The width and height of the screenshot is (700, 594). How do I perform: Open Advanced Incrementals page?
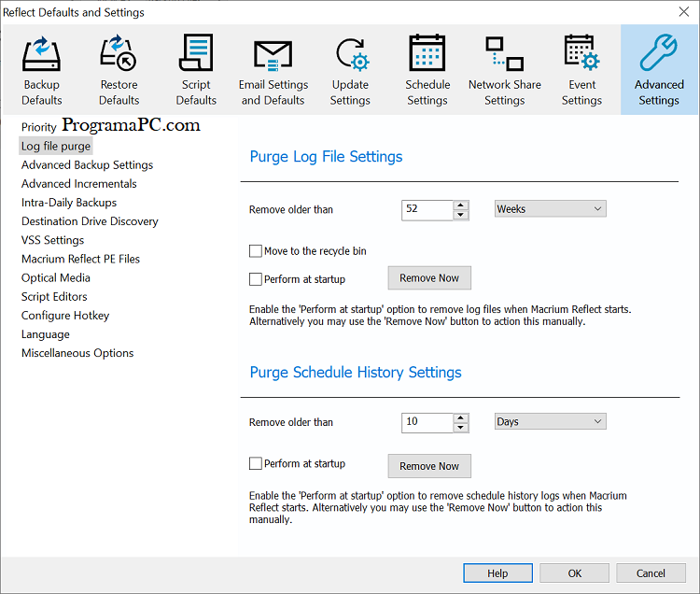point(79,184)
